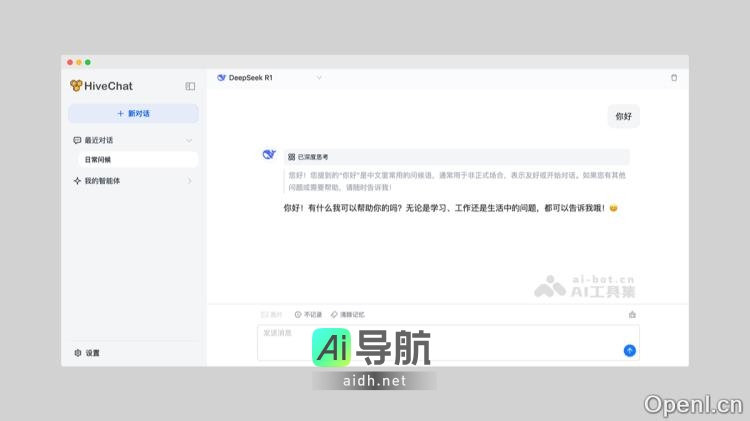
Task: Open 设置 settings
Action: [87, 353]
